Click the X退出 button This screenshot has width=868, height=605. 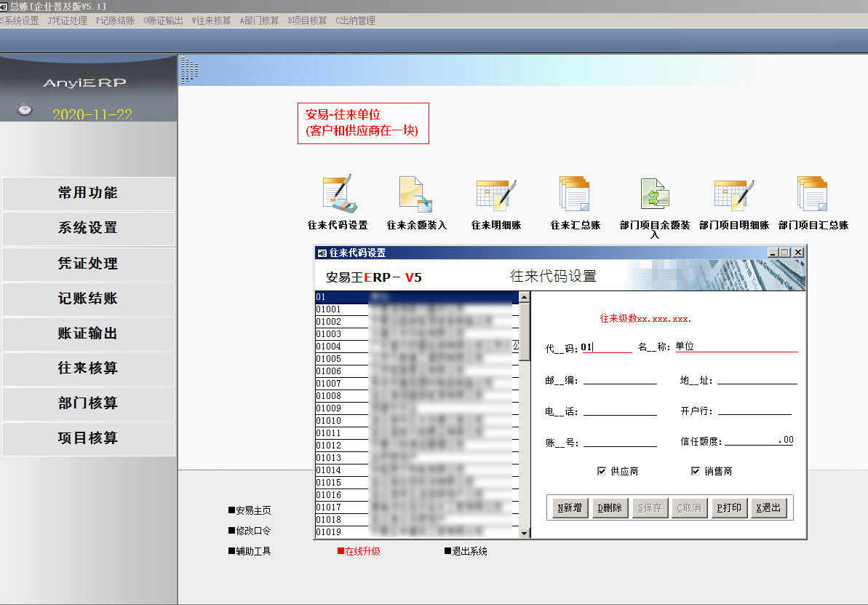(x=768, y=507)
